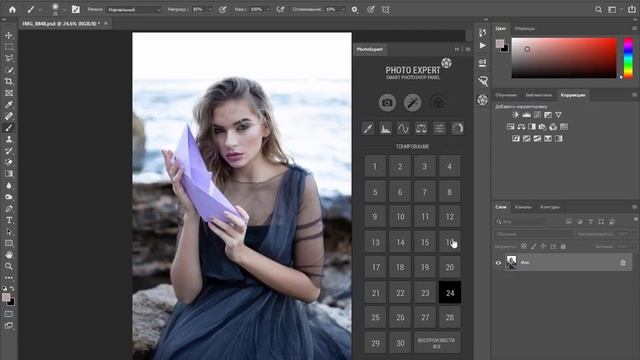Switch to the Swatches tab beside Color
This screenshot has width=640, height=360.
(524, 29)
